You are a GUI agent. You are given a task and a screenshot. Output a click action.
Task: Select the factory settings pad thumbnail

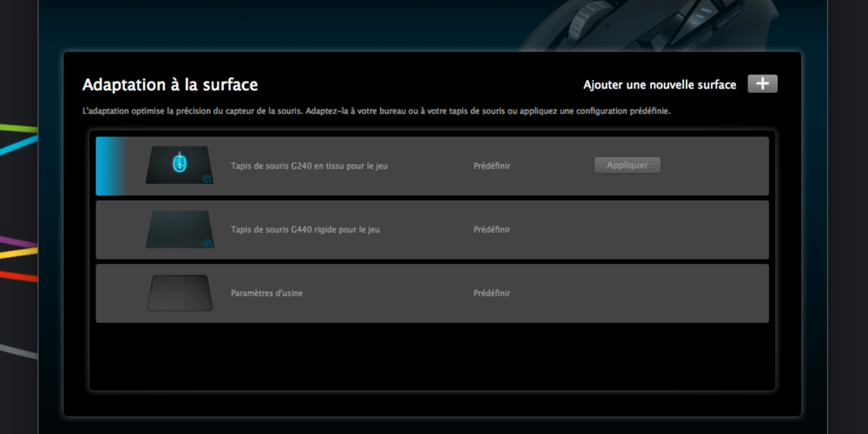click(x=180, y=293)
